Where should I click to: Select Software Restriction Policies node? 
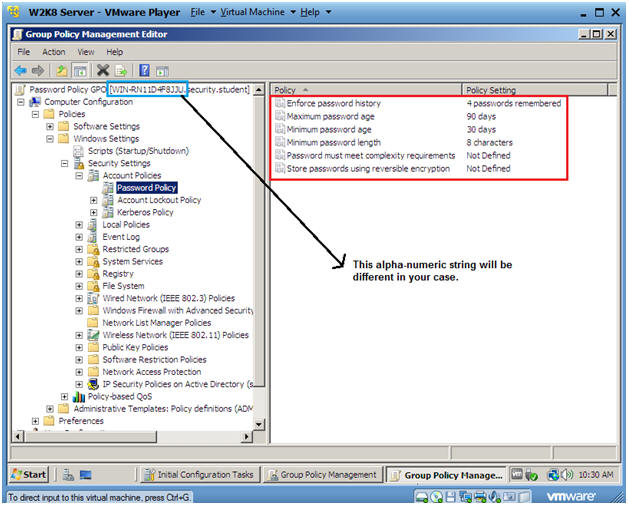(x=154, y=360)
